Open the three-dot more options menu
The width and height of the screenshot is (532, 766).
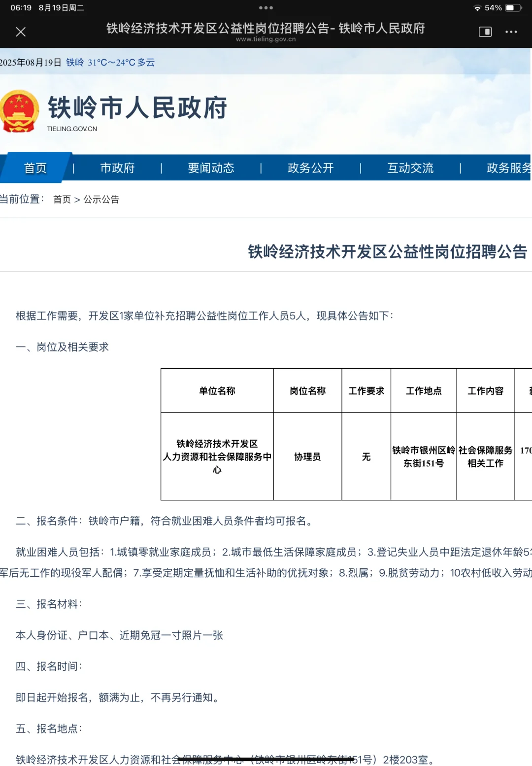511,32
